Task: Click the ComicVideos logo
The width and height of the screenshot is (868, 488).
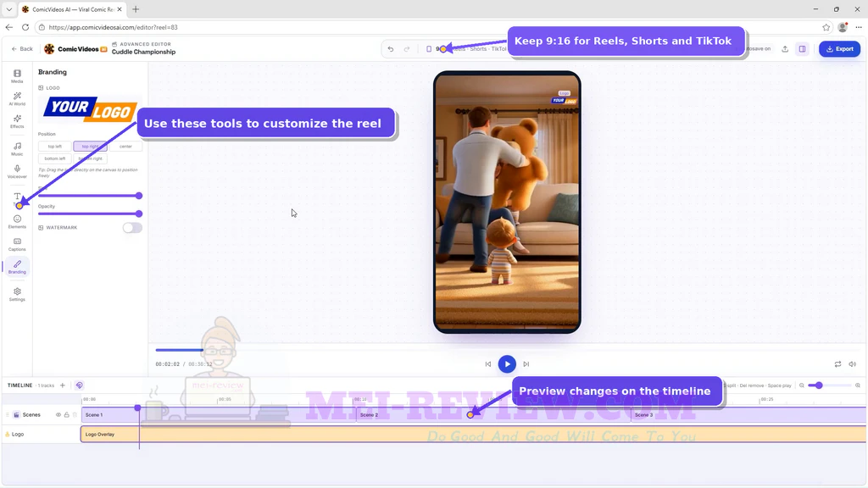Action: [75, 48]
